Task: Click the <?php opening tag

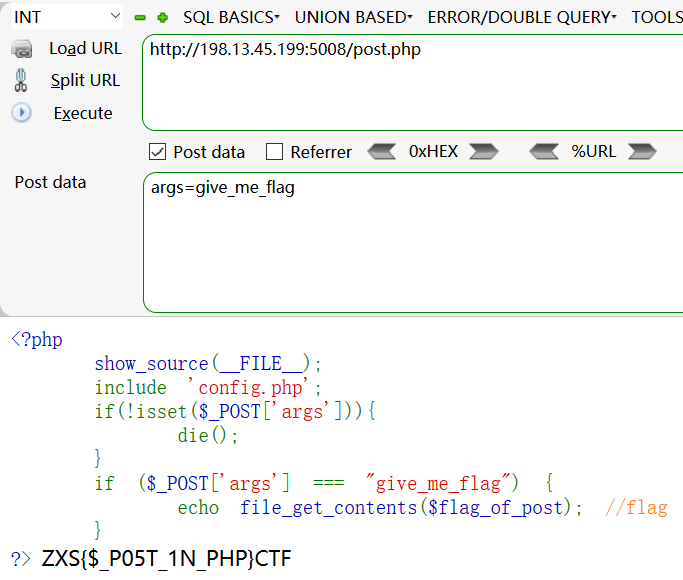Action: (37, 340)
